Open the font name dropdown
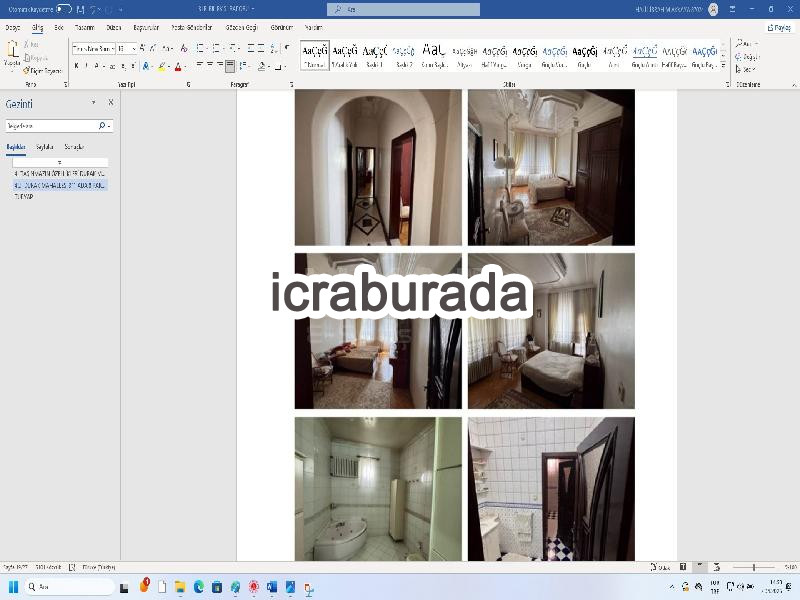 [94, 48]
